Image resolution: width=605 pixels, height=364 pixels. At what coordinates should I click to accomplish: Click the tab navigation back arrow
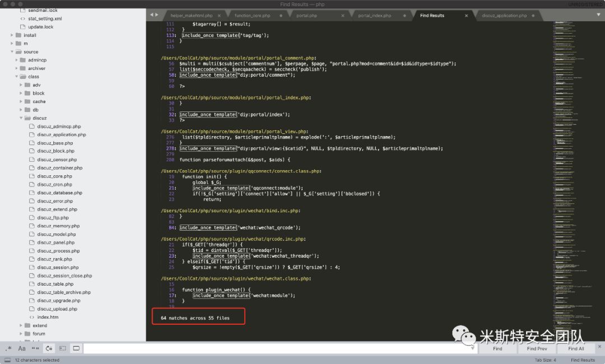152,15
